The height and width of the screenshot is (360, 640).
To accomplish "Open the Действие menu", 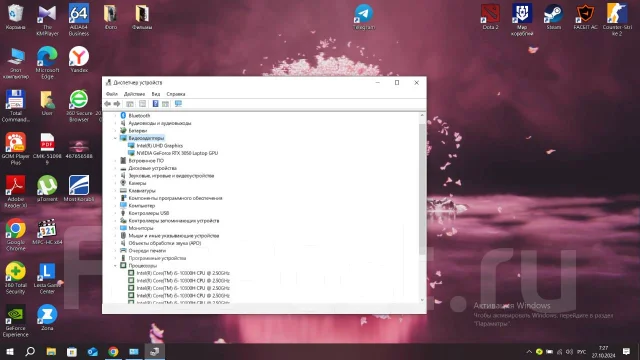I will coord(134,94).
